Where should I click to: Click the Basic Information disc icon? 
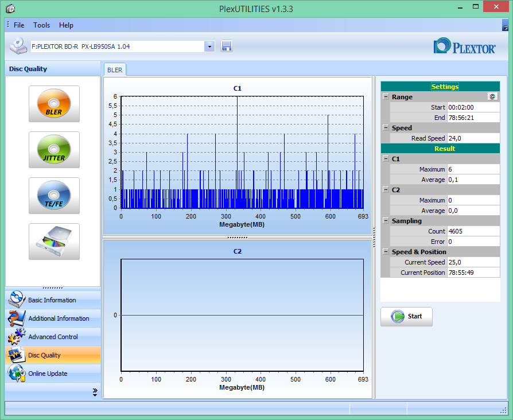click(17, 300)
